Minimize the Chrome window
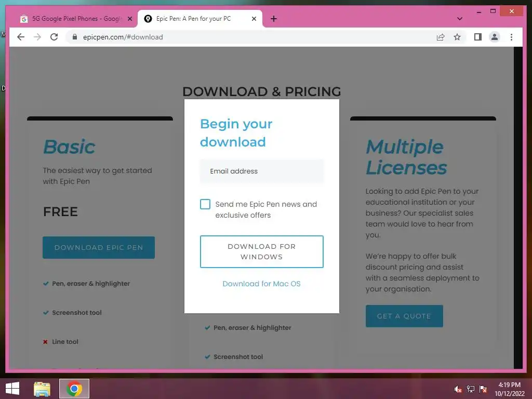Screen dimensions: 532x399 pos(478,11)
